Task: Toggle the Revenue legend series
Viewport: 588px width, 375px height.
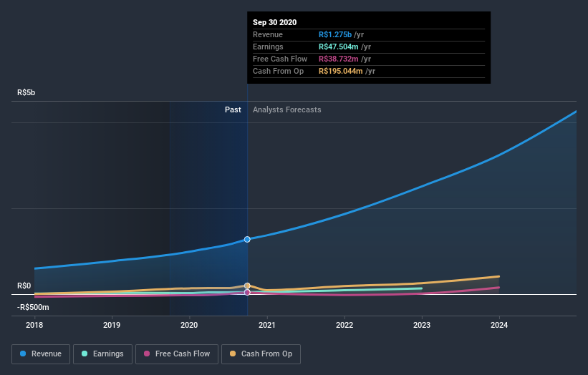Action: [x=41, y=354]
